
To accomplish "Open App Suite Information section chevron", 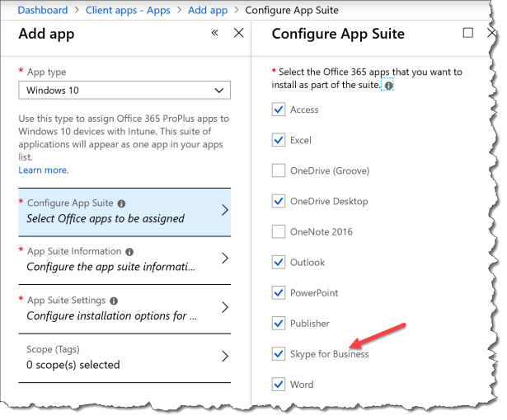I will pos(225,258).
